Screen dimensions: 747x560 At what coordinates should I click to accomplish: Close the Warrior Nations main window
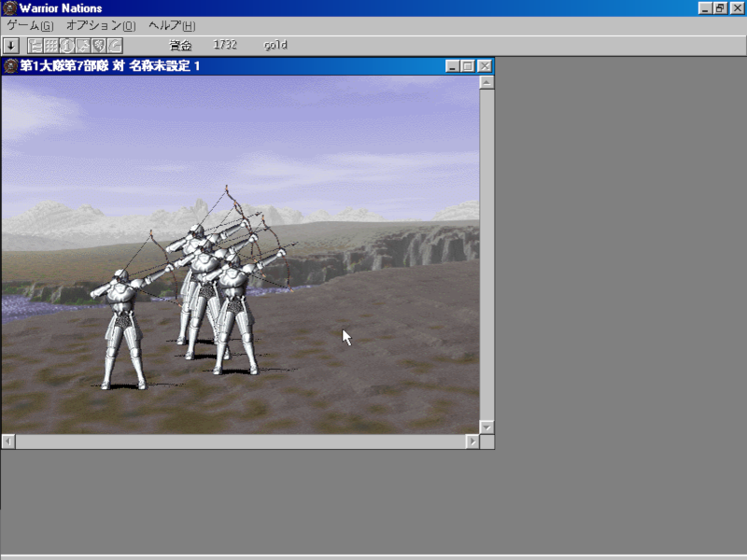coord(737,8)
